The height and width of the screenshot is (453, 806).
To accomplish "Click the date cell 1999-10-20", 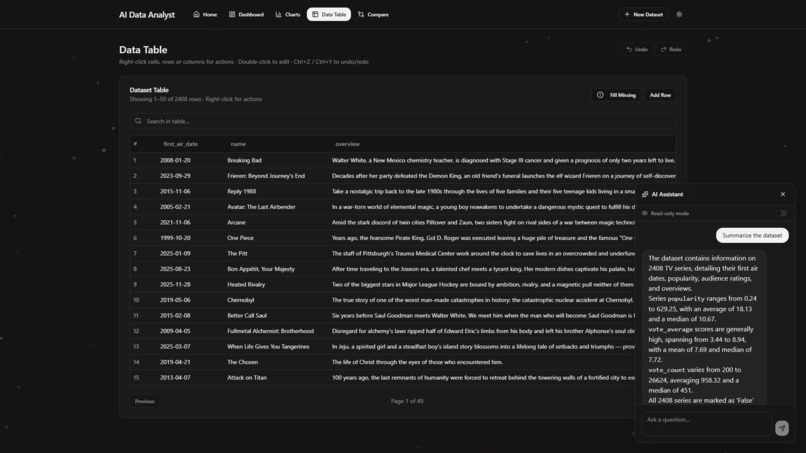I will 175,238.
